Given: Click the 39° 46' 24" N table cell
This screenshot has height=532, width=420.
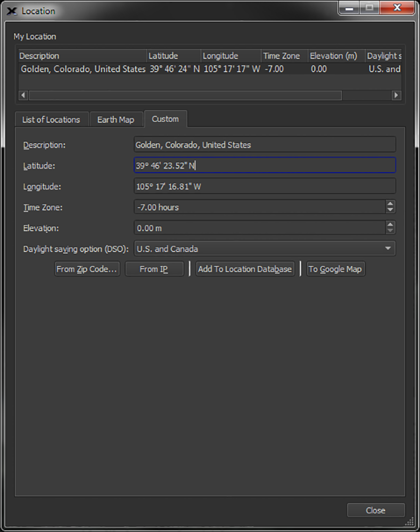Looking at the screenshot, I should point(175,69).
